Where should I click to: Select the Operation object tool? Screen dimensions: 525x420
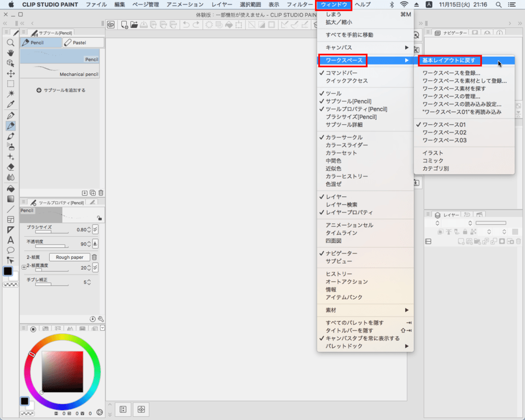(x=11, y=63)
